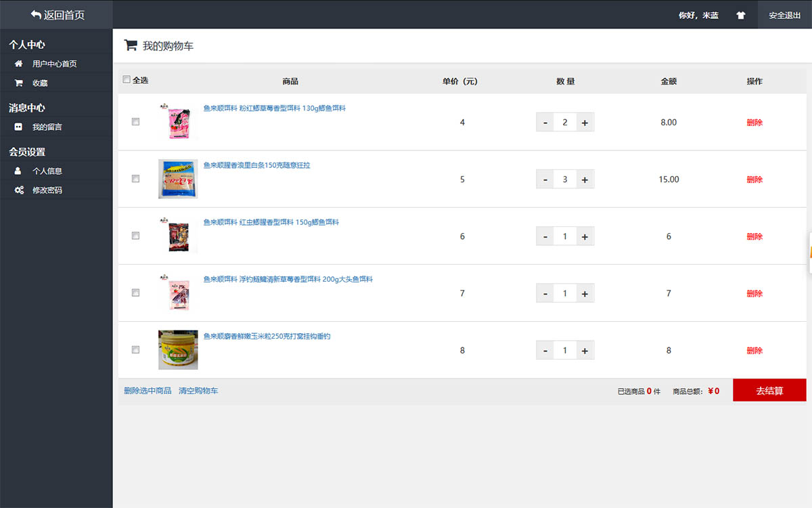The height and width of the screenshot is (508, 812).
Task: Click 清空购物车 link
Action: (198, 391)
